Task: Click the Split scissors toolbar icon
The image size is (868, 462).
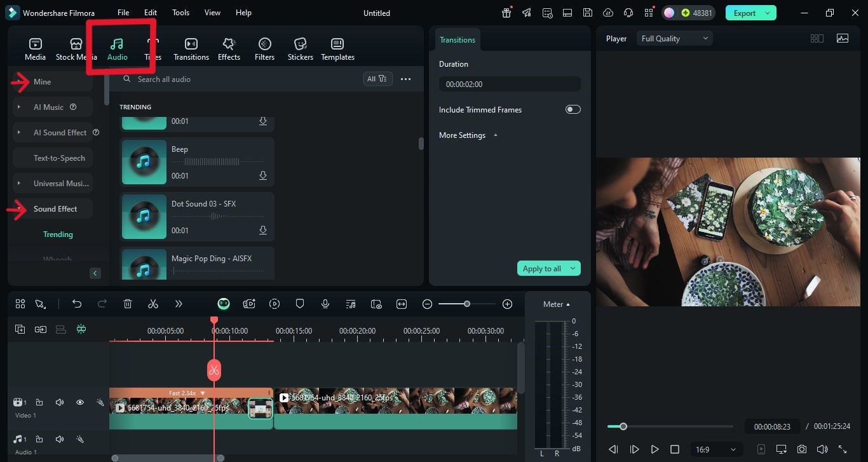Action: 153,304
